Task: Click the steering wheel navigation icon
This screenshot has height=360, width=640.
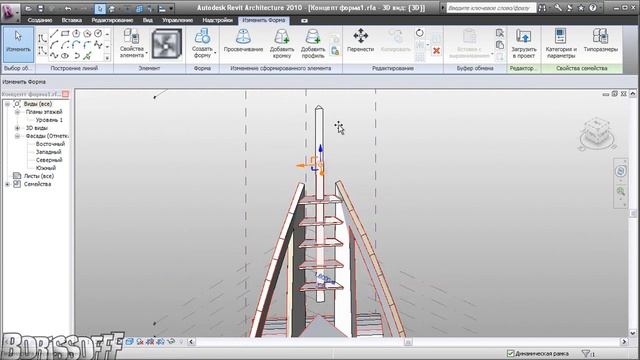Action: [620, 171]
